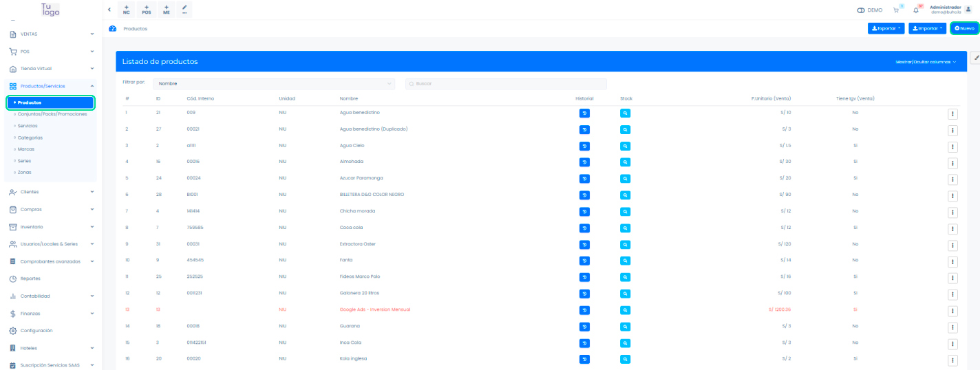Expand the Exportar dropdown
Viewport: 980px width, 370px height.
[x=886, y=28]
